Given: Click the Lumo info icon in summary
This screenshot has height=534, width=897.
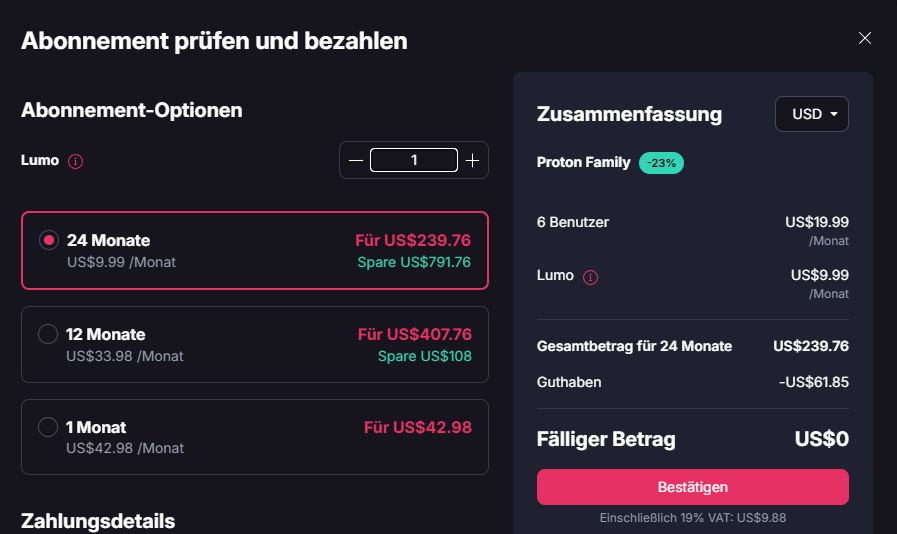Looking at the screenshot, I should click(590, 277).
